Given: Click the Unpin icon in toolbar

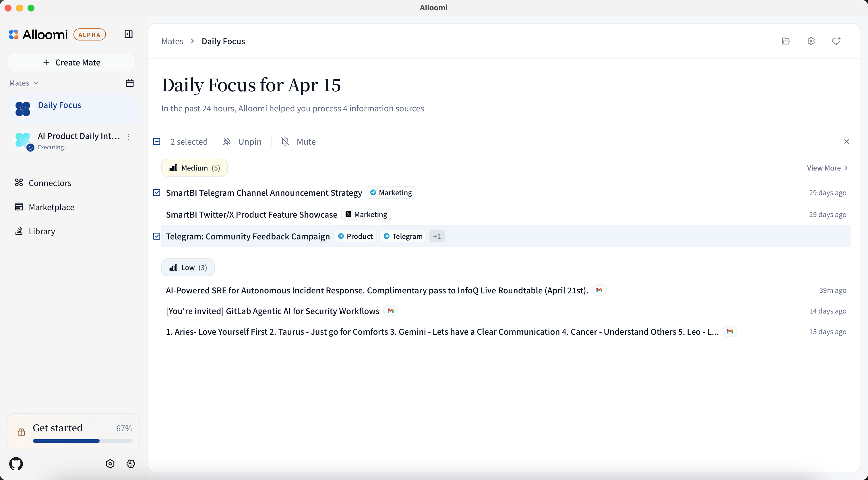Looking at the screenshot, I should (x=227, y=142).
